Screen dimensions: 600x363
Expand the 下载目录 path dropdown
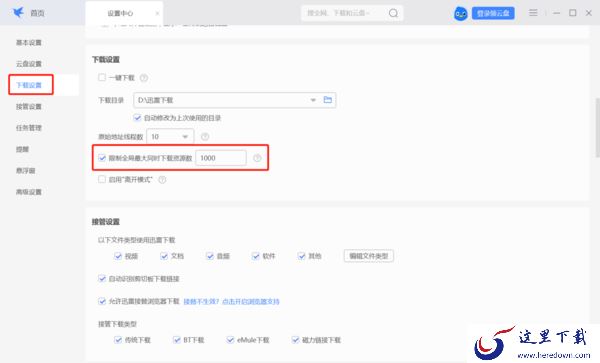(313, 100)
